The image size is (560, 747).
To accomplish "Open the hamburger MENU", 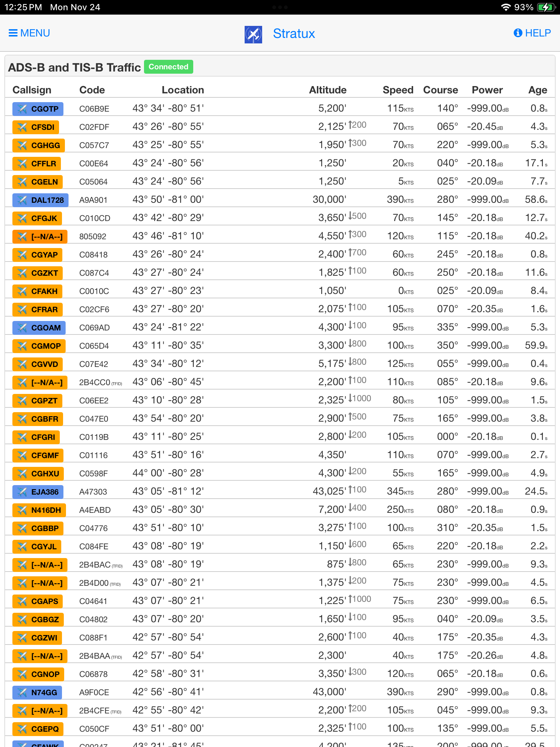I will (x=29, y=33).
